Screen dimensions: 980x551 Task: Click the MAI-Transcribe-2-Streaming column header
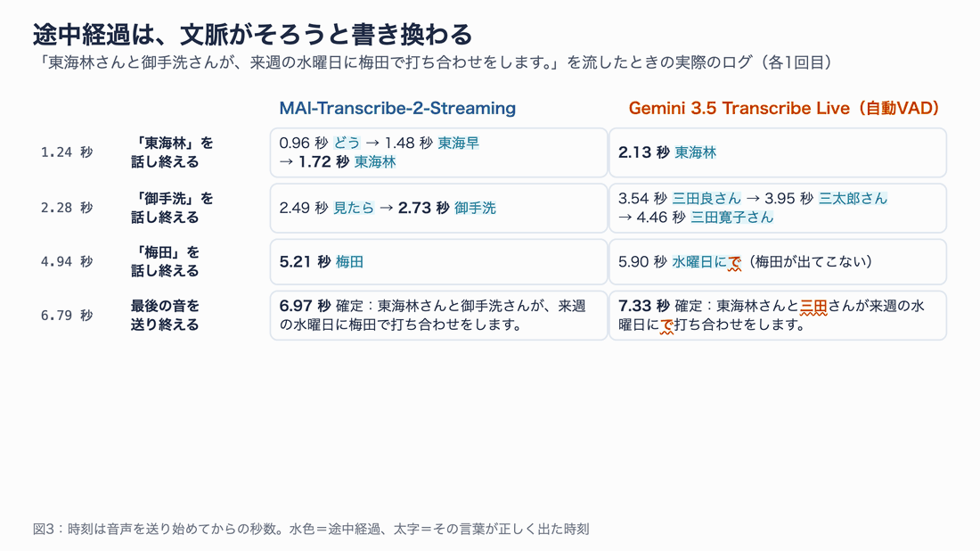[397, 108]
